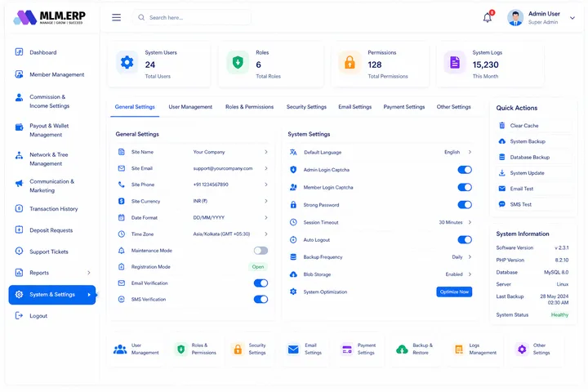Open the Site Currency row chevron
The height and width of the screenshot is (392, 588).
[x=266, y=201]
